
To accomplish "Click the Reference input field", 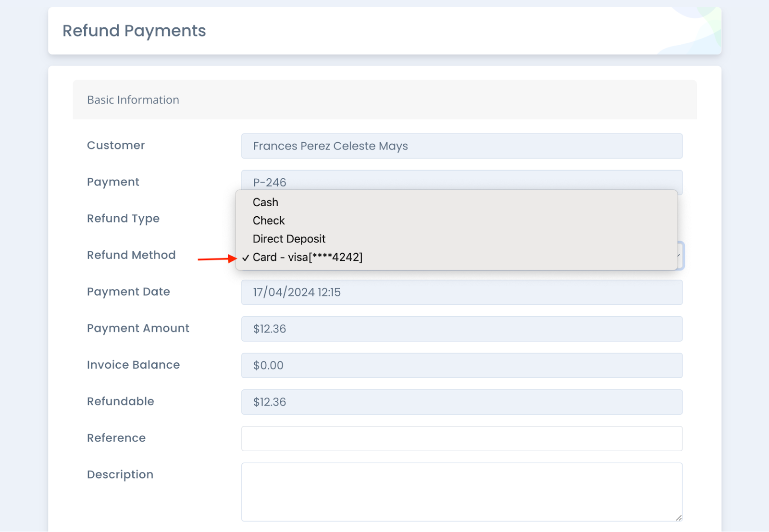I will (462, 438).
